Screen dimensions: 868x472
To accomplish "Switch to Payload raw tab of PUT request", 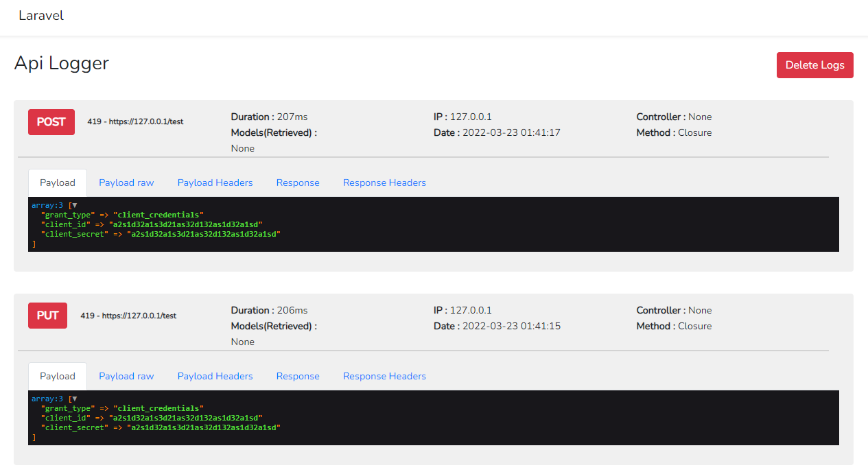I will (x=126, y=375).
